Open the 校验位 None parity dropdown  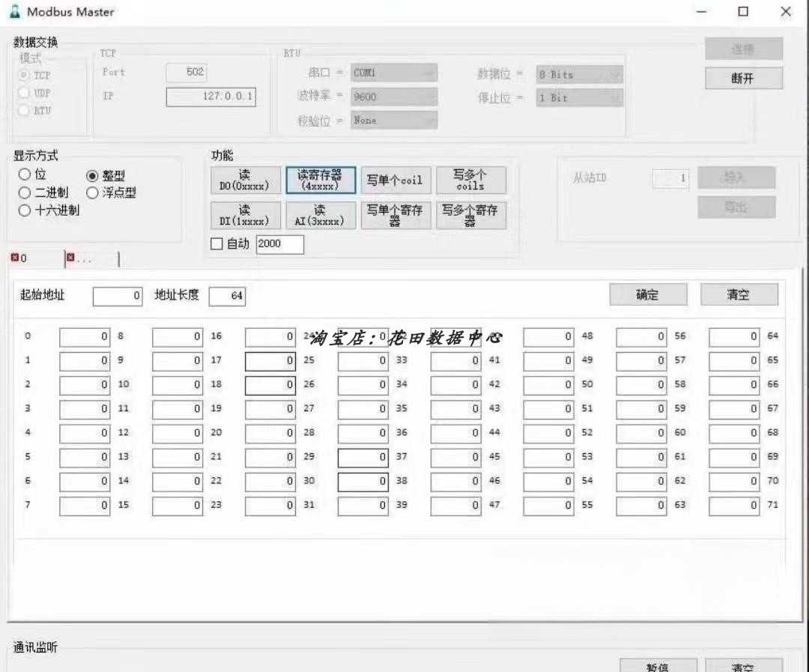coord(394,121)
